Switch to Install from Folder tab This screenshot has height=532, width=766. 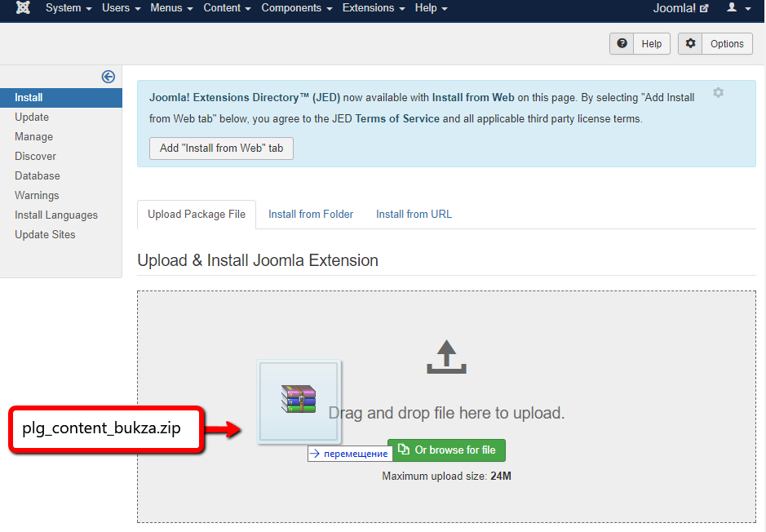click(x=311, y=215)
